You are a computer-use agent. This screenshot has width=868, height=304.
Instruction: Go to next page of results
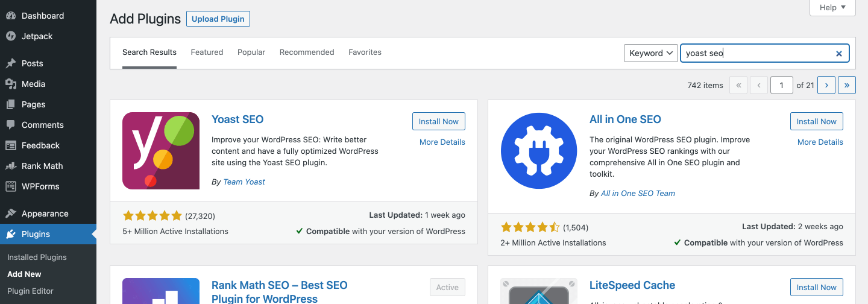click(826, 85)
